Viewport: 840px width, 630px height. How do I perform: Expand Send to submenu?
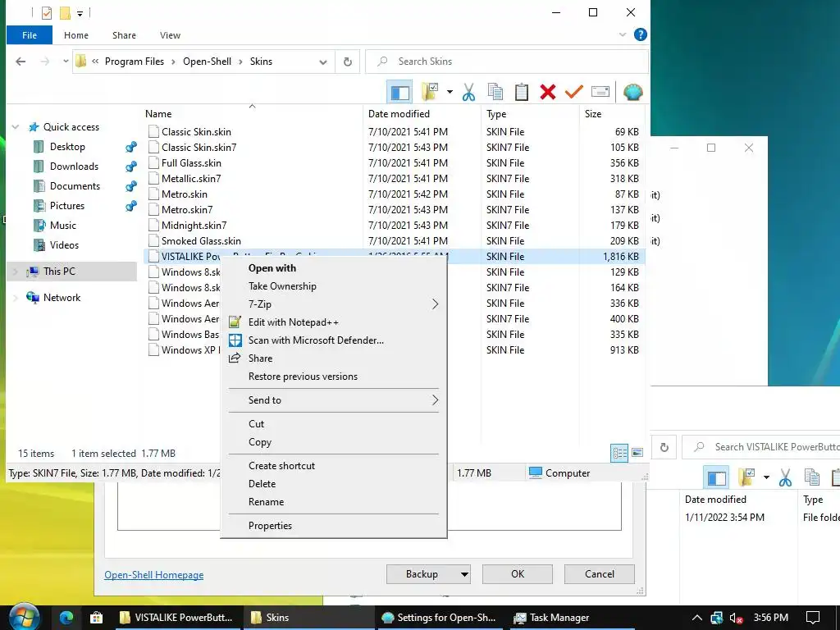(334, 400)
